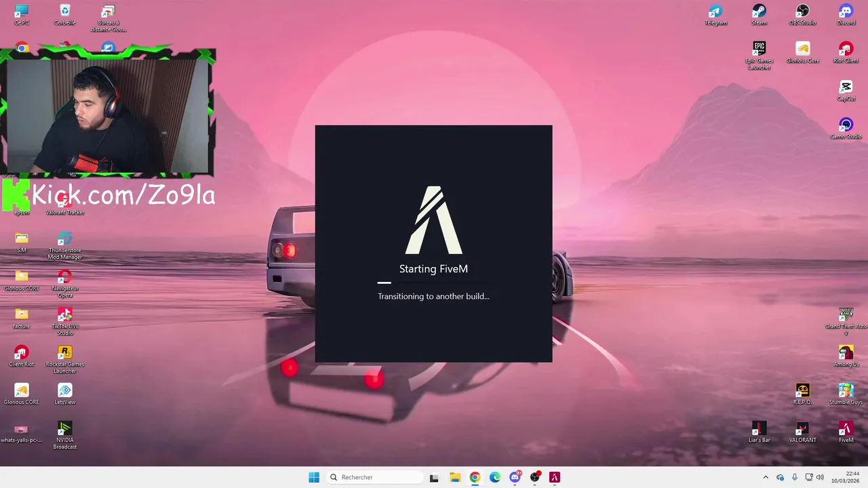Click the FiveM loading progress bar
868x488 pixels.
[x=433, y=283]
